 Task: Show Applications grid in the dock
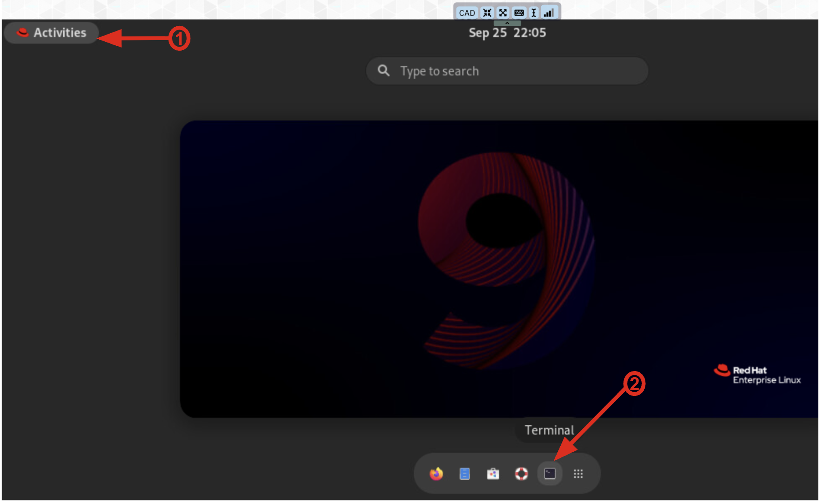pos(578,474)
